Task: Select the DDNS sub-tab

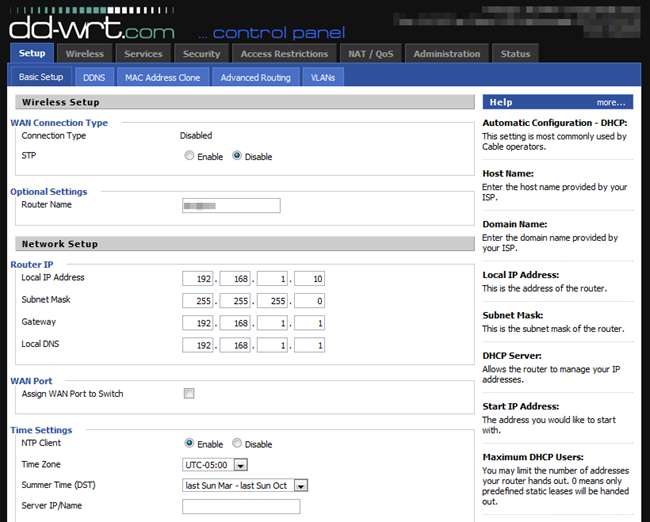Action: click(x=94, y=77)
